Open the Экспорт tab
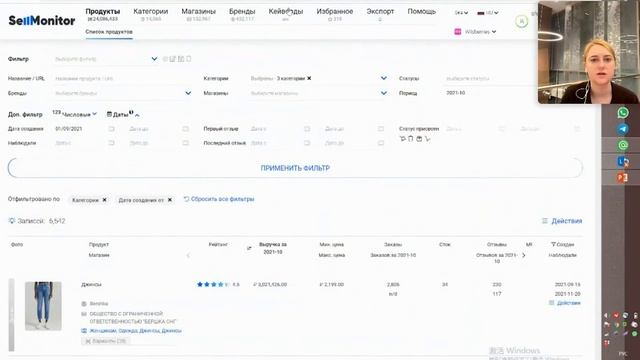The width and height of the screenshot is (640, 360). (380, 12)
